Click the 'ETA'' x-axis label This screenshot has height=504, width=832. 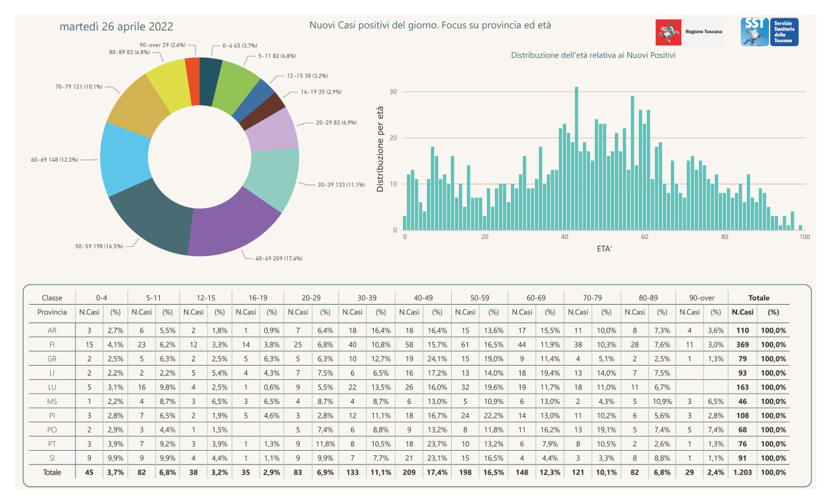[604, 248]
